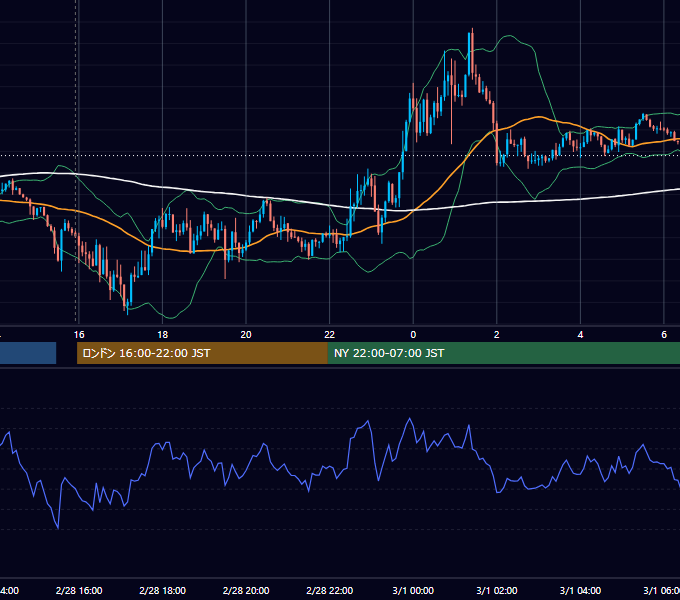680x600 pixels.
Task: Click hour label 16 on price chart axis
Action: click(x=79, y=335)
